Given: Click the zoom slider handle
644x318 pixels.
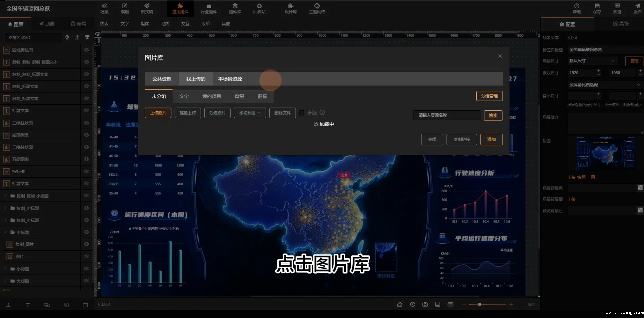Looking at the screenshot, I should coord(479,304).
